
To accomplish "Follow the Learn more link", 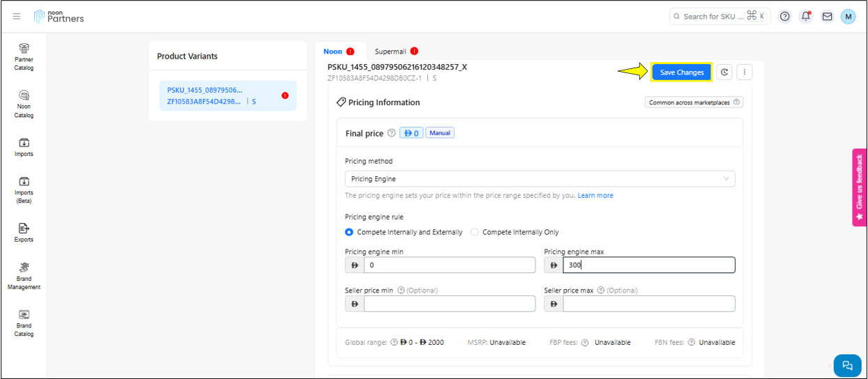I will click(595, 196).
